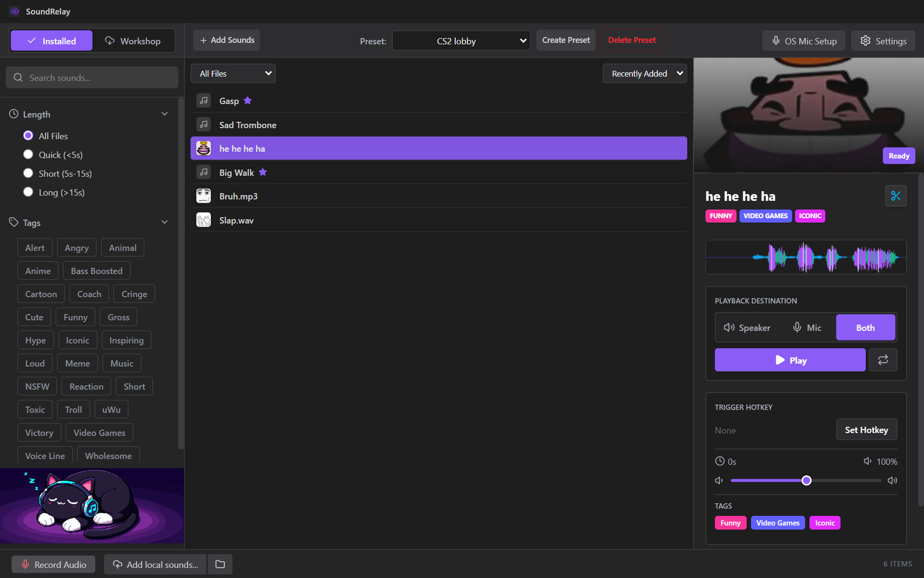Image resolution: width=924 pixels, height=578 pixels.
Task: Click the search magnifier icon
Action: (18, 78)
